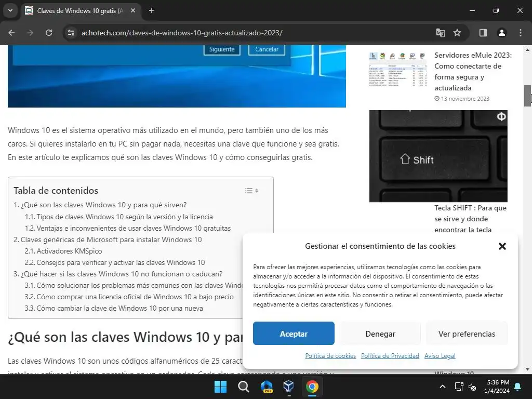Click the muted volume tray icon
532x399 pixels.
tap(472, 387)
